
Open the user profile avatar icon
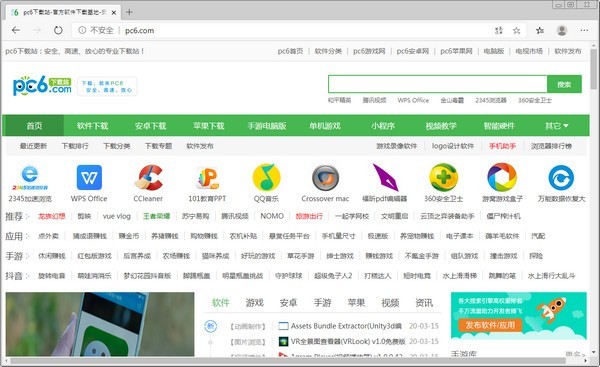pos(562,30)
